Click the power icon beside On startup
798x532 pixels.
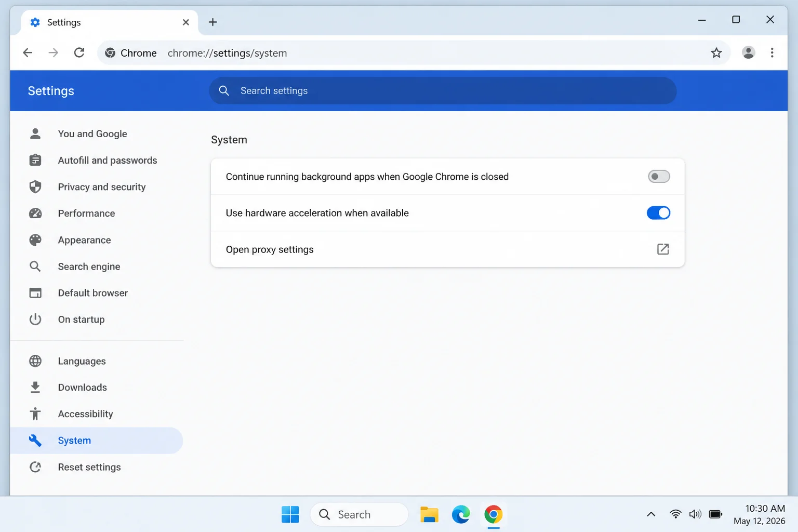35,319
